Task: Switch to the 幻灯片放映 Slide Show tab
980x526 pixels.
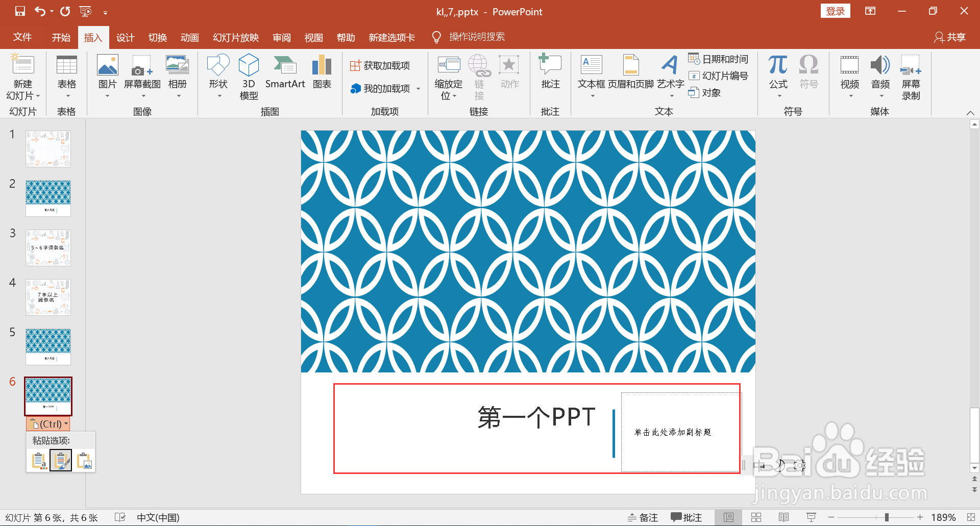Action: [235, 37]
